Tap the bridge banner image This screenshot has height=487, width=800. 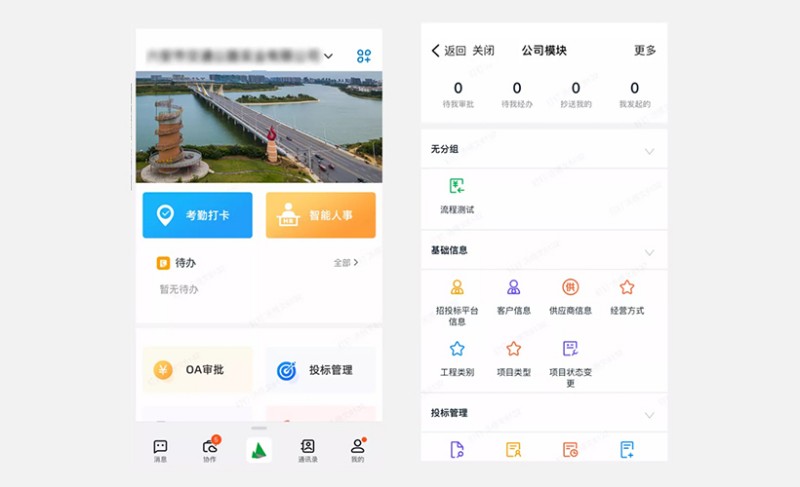tap(259, 127)
